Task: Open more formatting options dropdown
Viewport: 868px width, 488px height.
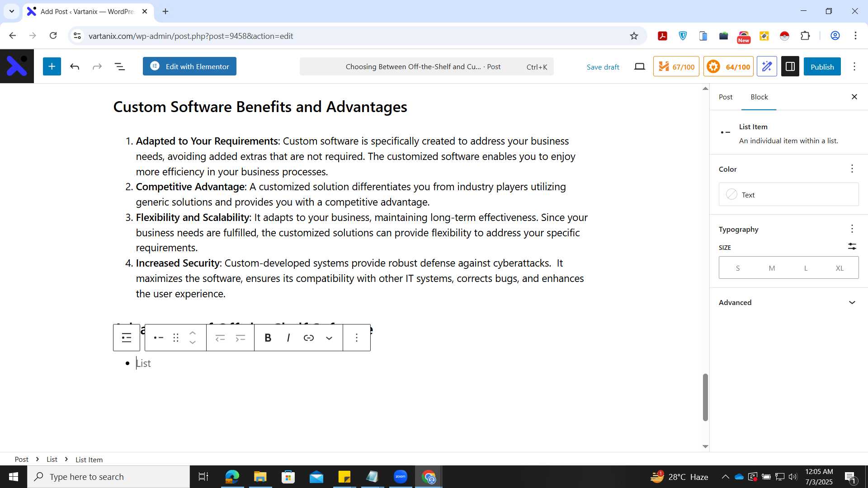Action: pyautogui.click(x=329, y=338)
